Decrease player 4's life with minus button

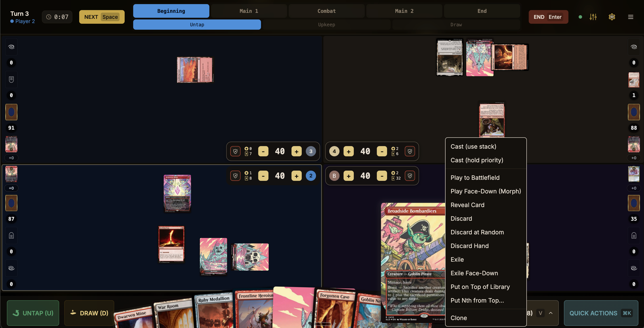[382, 151]
